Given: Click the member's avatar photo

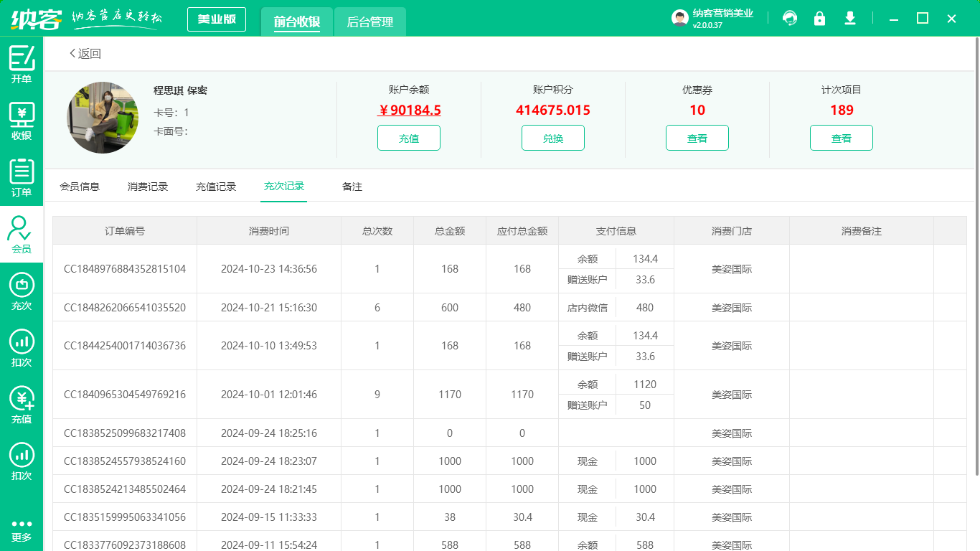Looking at the screenshot, I should 103,118.
